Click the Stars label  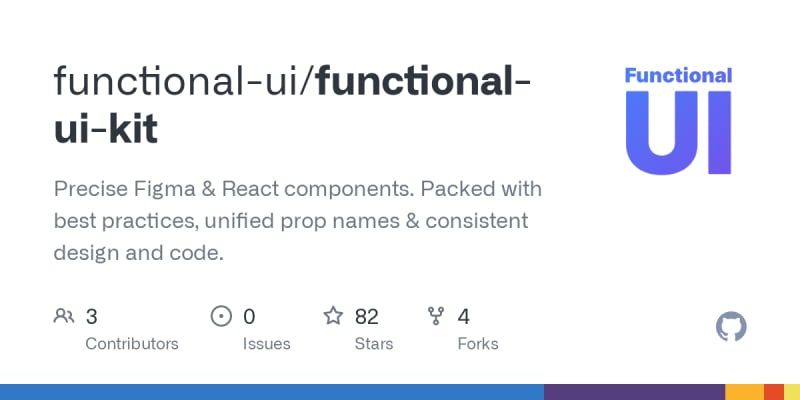click(376, 343)
